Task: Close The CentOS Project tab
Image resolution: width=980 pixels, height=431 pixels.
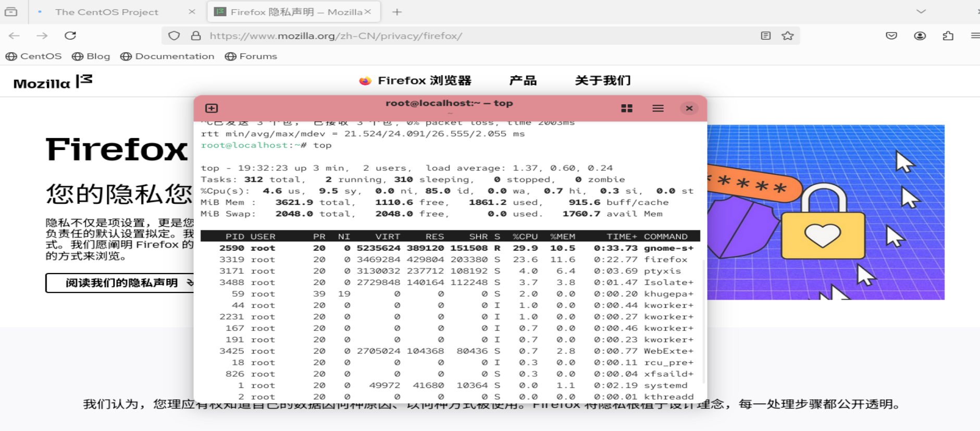Action: coord(192,11)
